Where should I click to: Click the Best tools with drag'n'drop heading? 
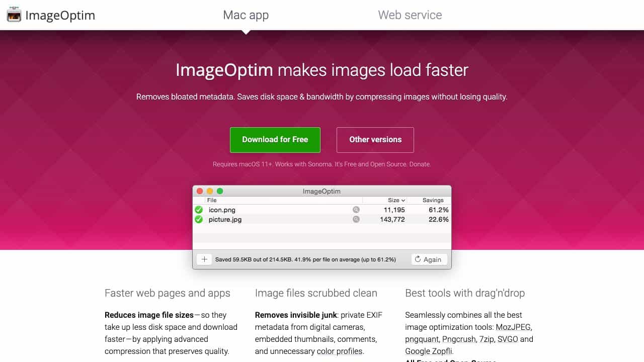click(x=465, y=293)
